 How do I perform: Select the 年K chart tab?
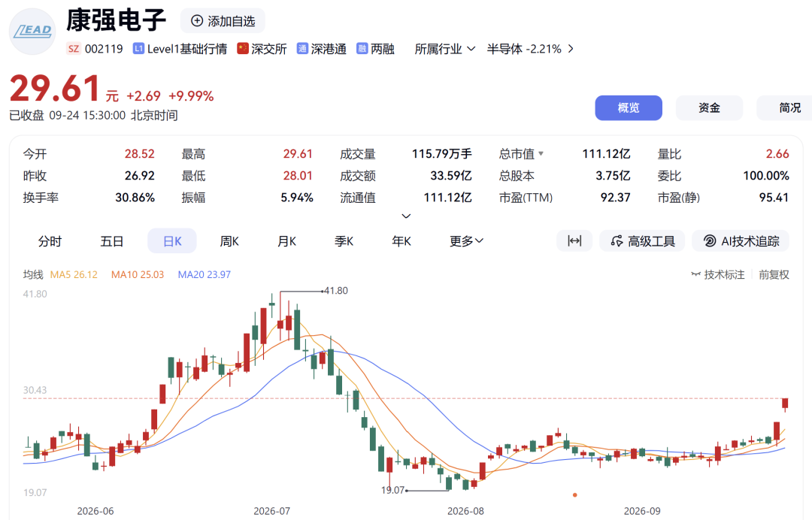click(401, 241)
